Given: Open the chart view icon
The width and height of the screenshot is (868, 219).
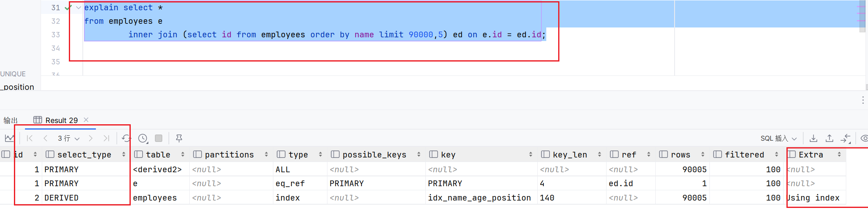Looking at the screenshot, I should (x=9, y=139).
